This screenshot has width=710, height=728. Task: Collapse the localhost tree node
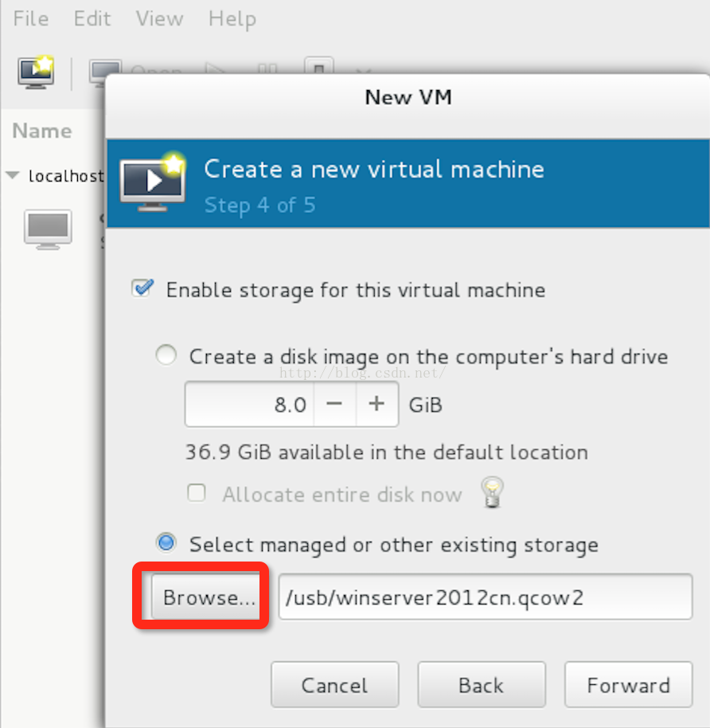click(x=13, y=175)
